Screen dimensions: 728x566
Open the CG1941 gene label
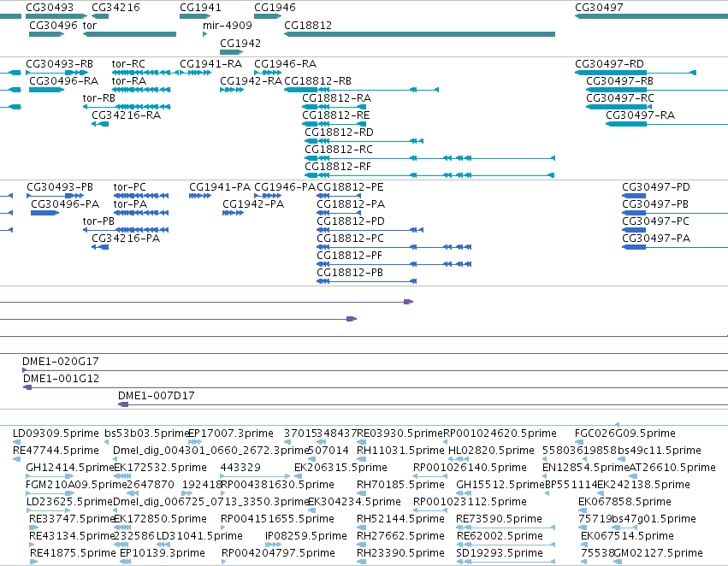coord(200,8)
